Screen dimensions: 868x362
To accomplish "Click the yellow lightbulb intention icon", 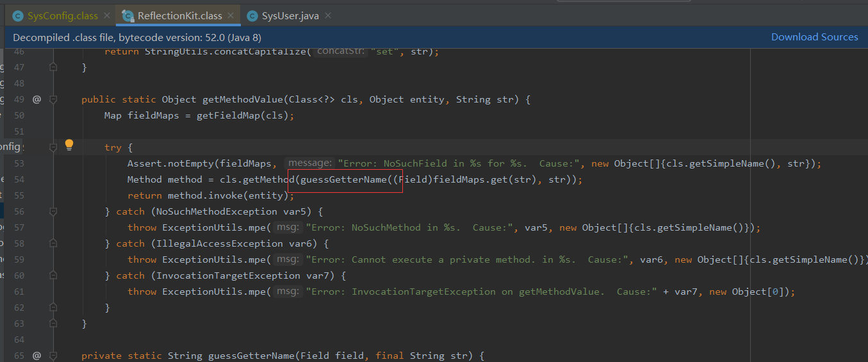I will [x=69, y=145].
